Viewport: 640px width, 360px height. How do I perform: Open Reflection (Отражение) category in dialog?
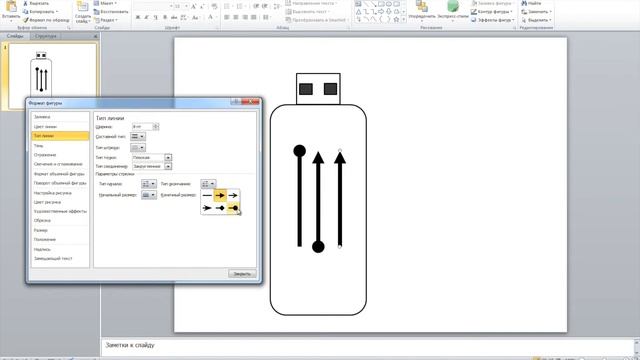point(60,155)
